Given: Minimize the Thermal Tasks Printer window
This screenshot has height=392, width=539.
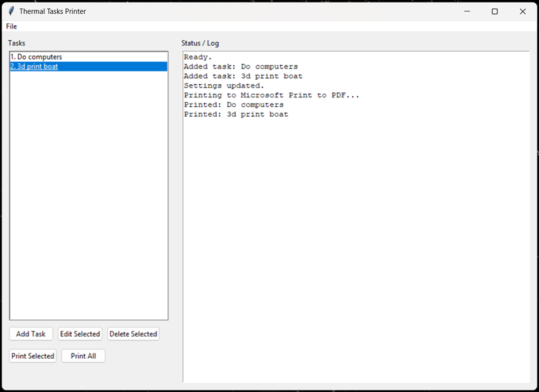Looking at the screenshot, I should pyautogui.click(x=467, y=11).
